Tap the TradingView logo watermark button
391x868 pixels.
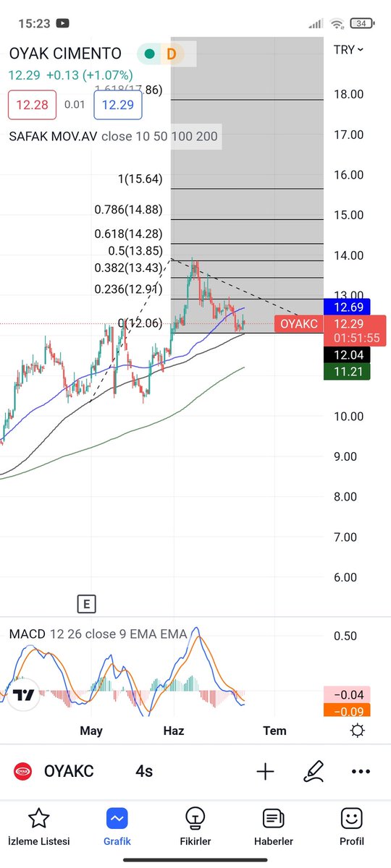23,695
